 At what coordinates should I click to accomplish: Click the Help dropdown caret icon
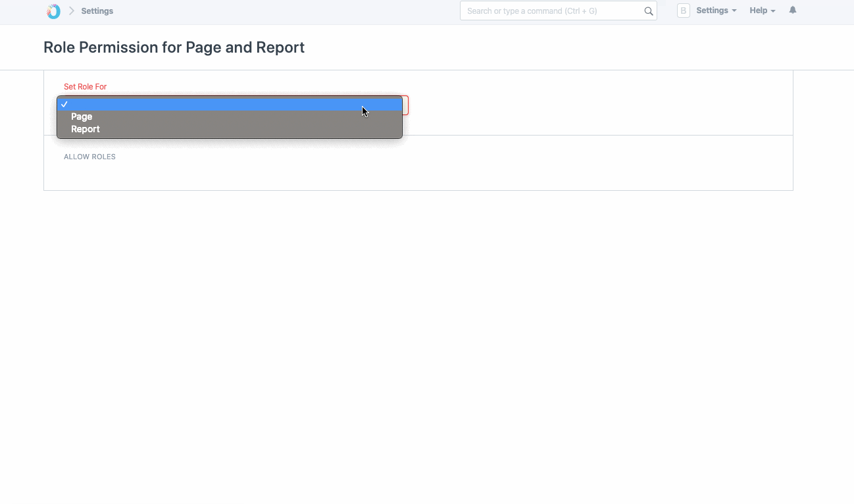pyautogui.click(x=773, y=11)
